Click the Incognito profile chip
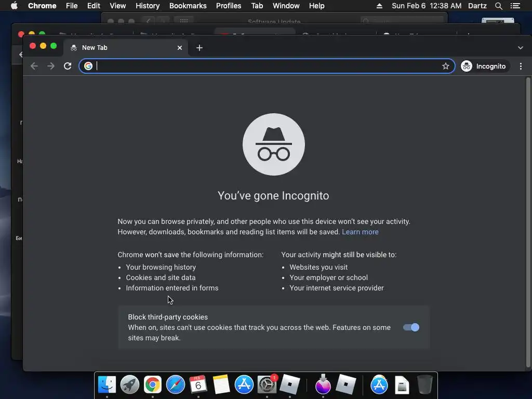 (485, 66)
